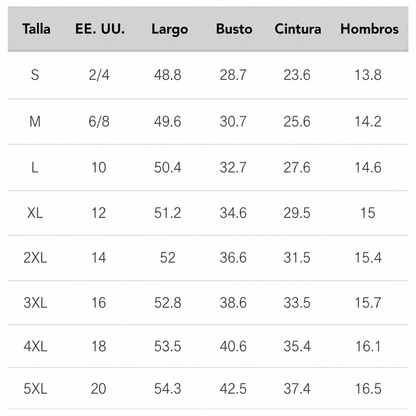This screenshot has height=416, width=416.
Task: Select the 5XL size row label
Action: tap(35, 389)
